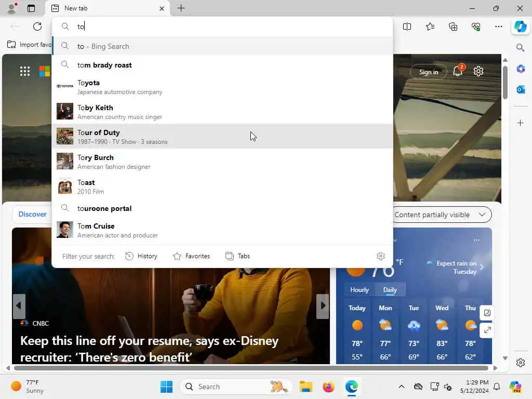This screenshot has width=532, height=399.
Task: Open page settings gear next to bell
Action: click(478, 71)
